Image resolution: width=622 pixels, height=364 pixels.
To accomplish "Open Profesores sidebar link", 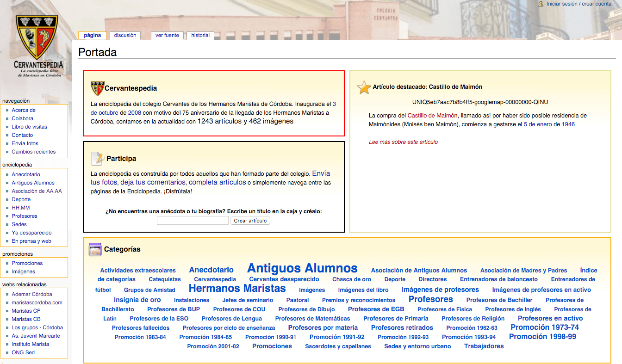I will [x=25, y=216].
